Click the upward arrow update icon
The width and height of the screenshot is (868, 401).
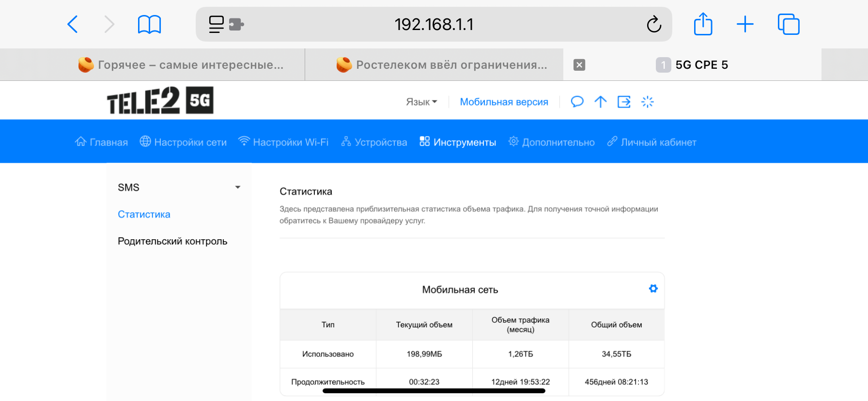(x=600, y=102)
